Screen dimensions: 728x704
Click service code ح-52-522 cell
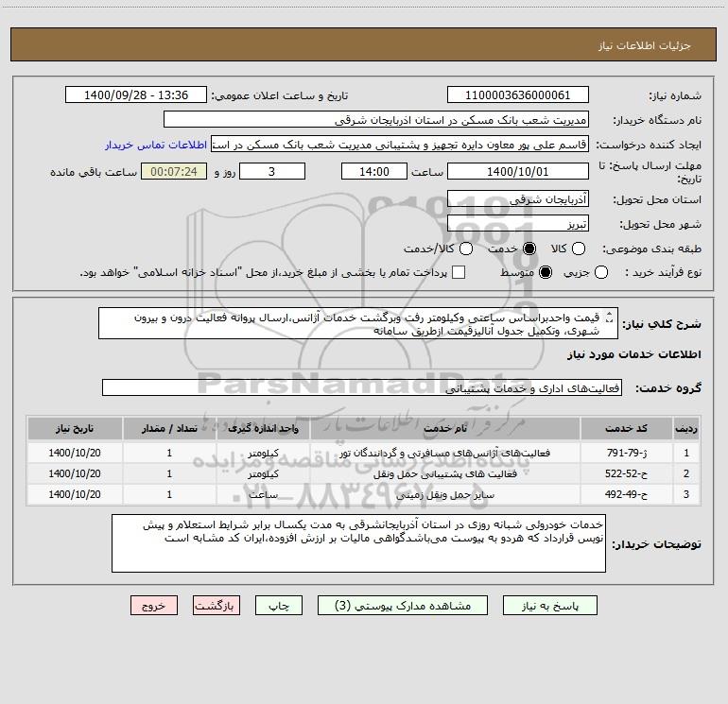click(x=626, y=473)
